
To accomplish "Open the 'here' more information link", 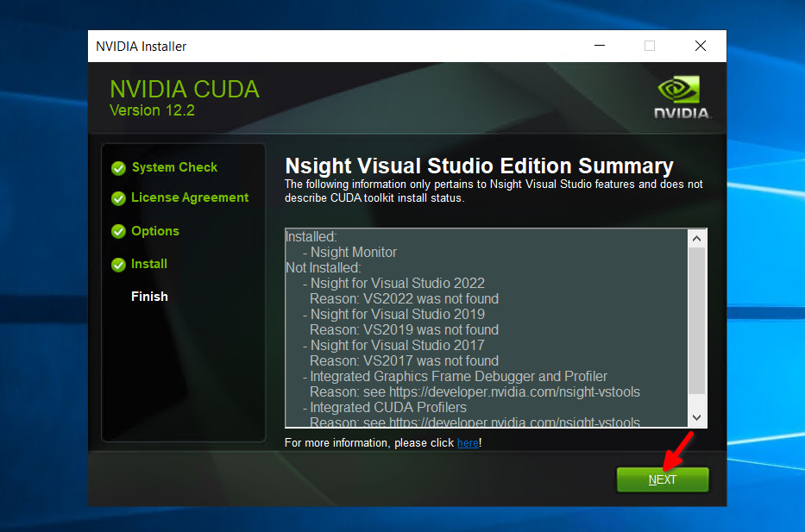I will [x=468, y=442].
